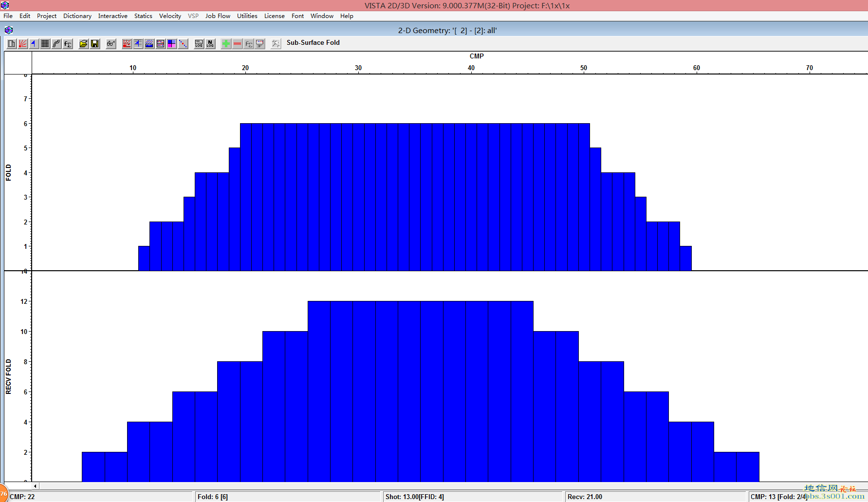This screenshot has height=502, width=868.
Task: Click the FOLD vertical axis label
Action: point(8,173)
